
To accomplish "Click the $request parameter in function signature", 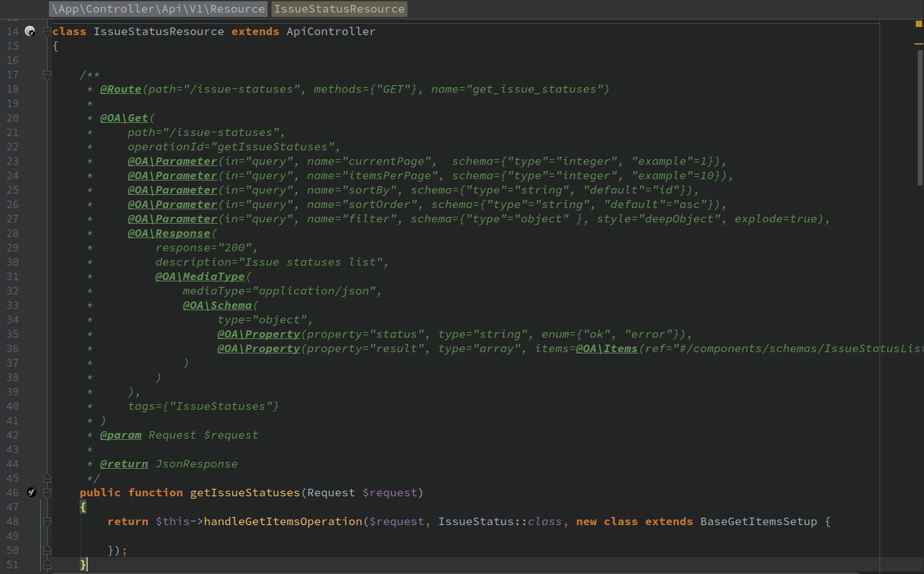I will click(390, 493).
